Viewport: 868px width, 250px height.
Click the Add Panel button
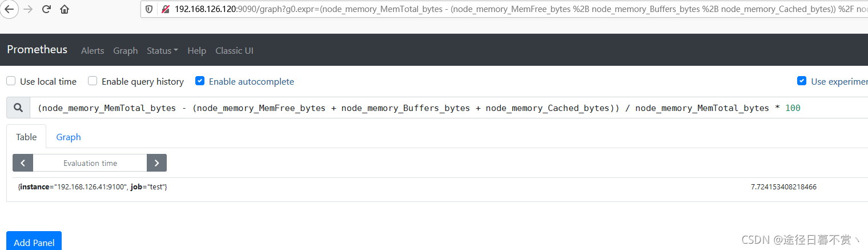point(34,242)
